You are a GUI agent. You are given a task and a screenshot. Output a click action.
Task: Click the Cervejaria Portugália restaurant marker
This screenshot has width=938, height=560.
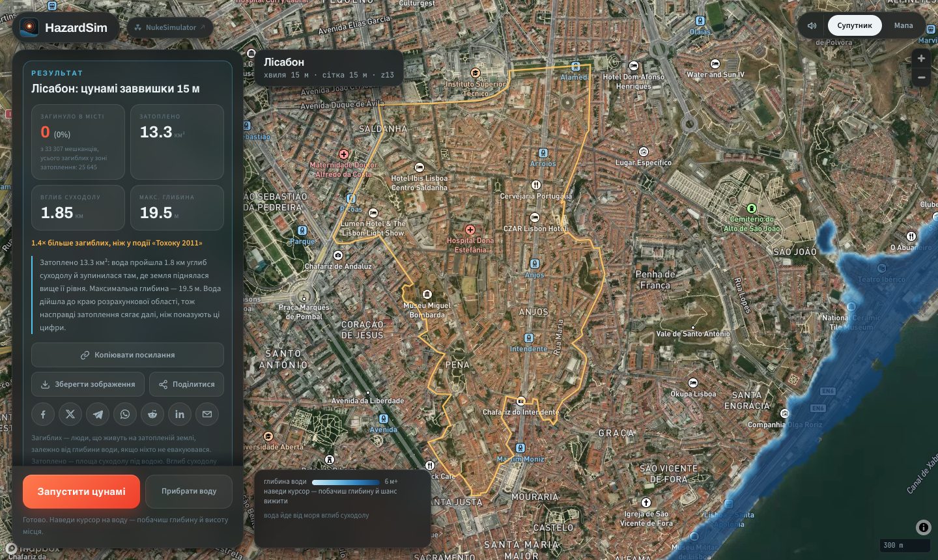tap(535, 185)
